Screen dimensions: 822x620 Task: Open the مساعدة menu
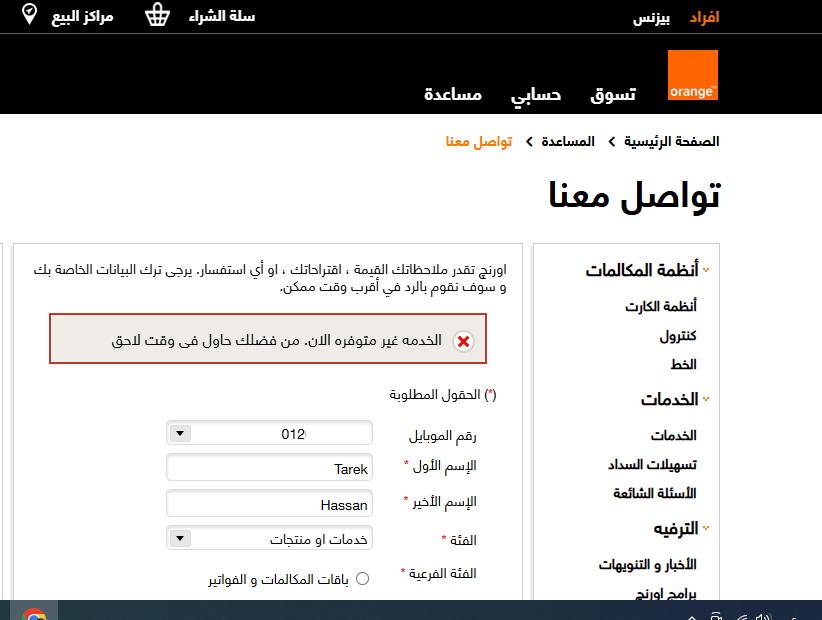pos(453,94)
